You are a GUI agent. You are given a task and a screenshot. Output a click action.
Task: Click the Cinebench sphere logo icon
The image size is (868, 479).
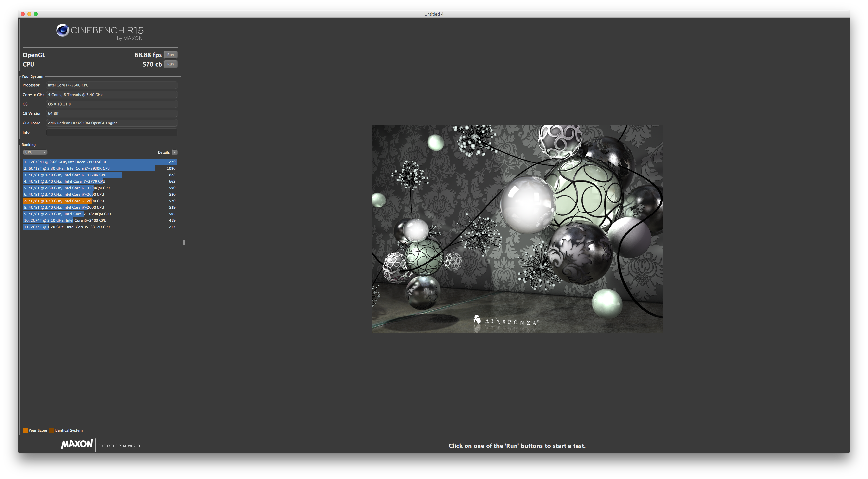pos(62,30)
